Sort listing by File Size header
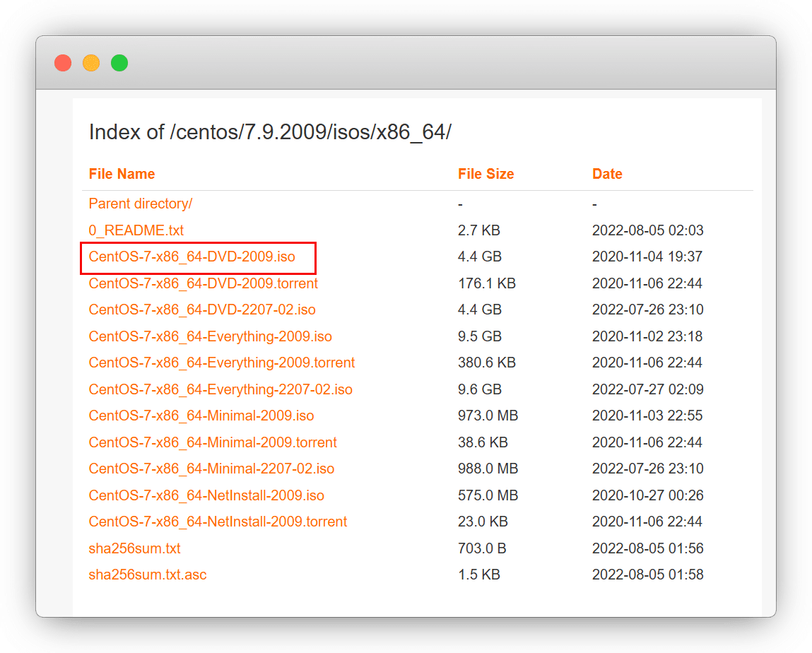The image size is (812, 653). pyautogui.click(x=486, y=174)
